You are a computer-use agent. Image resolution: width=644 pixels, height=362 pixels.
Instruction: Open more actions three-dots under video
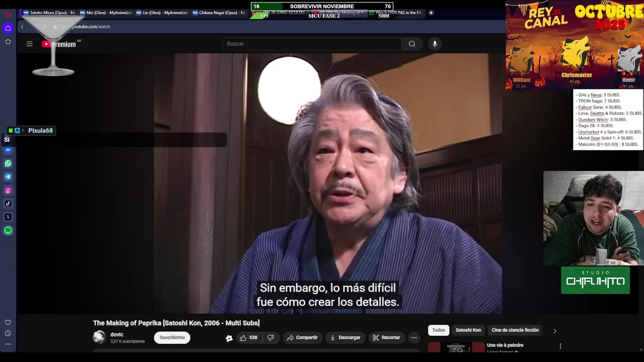[414, 338]
